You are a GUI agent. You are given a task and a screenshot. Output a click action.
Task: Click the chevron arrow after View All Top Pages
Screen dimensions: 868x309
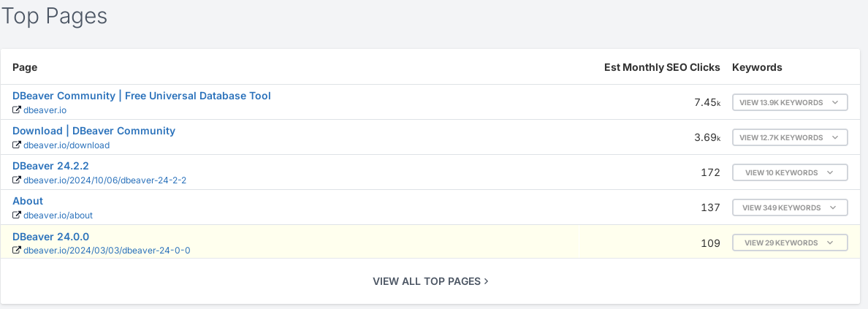486,281
